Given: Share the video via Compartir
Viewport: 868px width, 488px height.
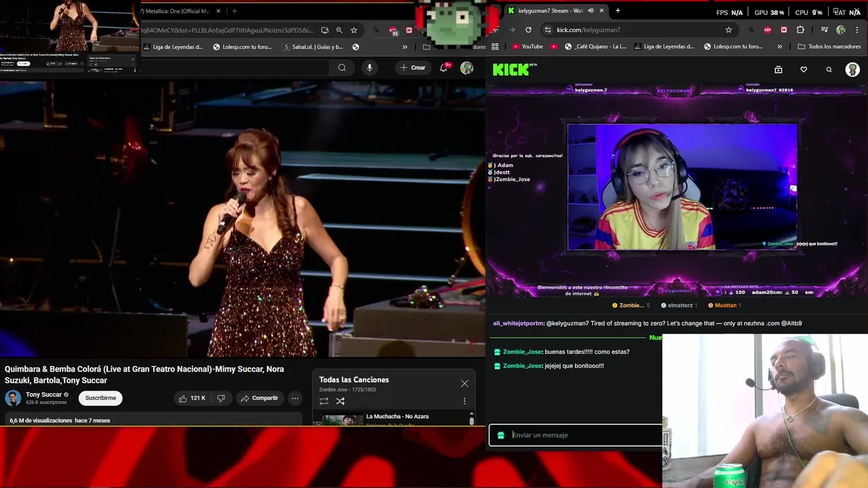Looking at the screenshot, I should (x=260, y=398).
